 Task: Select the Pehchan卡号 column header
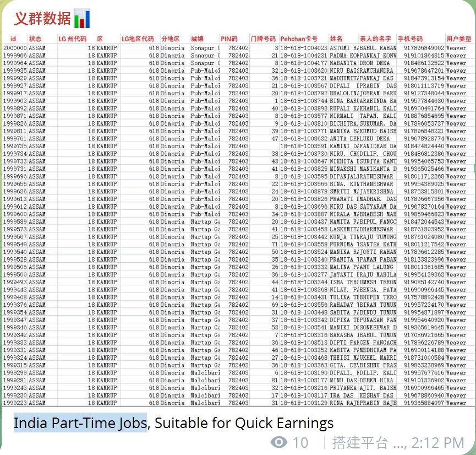pyautogui.click(x=299, y=39)
